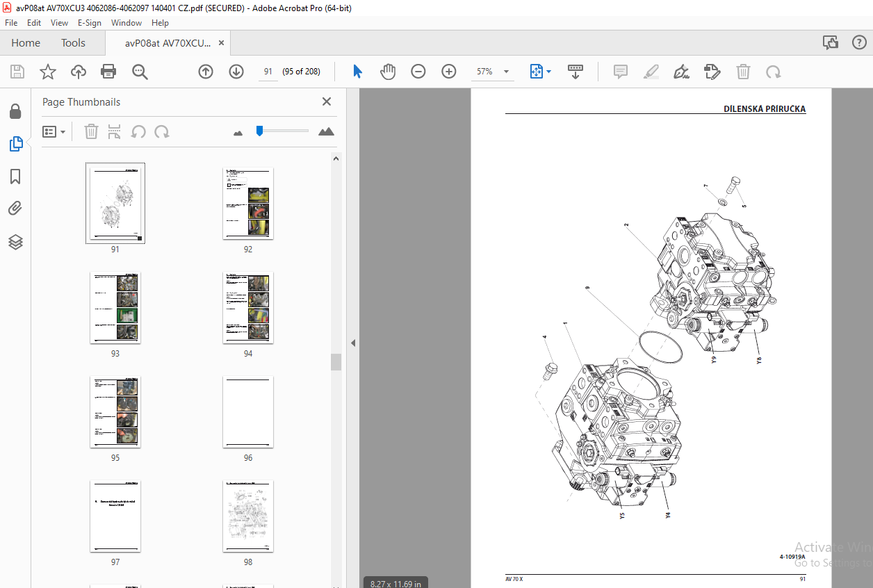Switch to the Tools tab
This screenshot has height=588, width=873.
coord(73,42)
